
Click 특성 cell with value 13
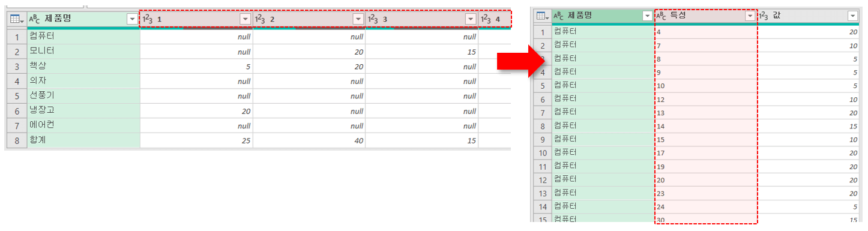coord(705,112)
